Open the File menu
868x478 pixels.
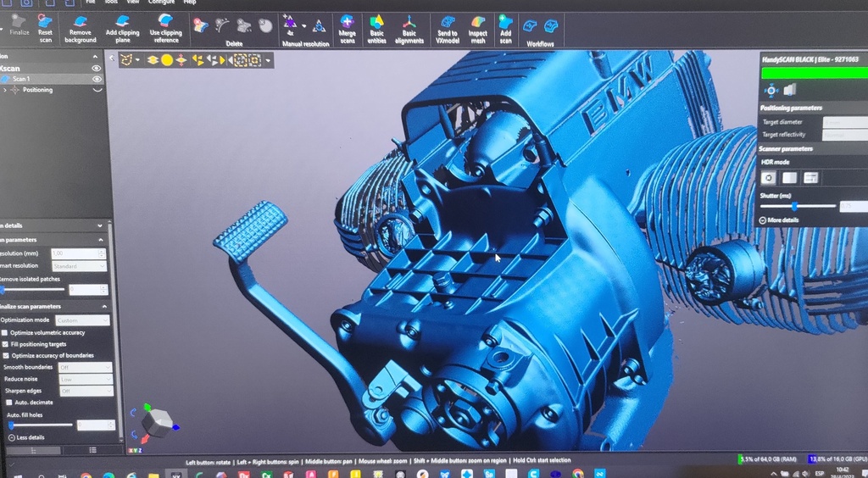90,3
